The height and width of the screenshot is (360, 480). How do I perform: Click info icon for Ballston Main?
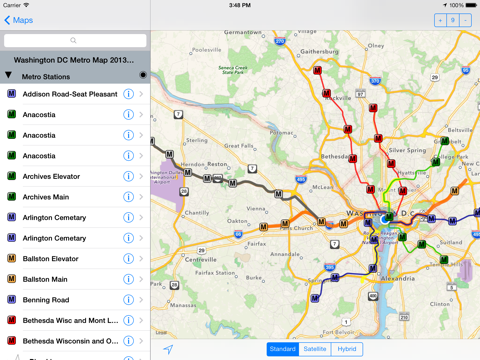pos(128,279)
